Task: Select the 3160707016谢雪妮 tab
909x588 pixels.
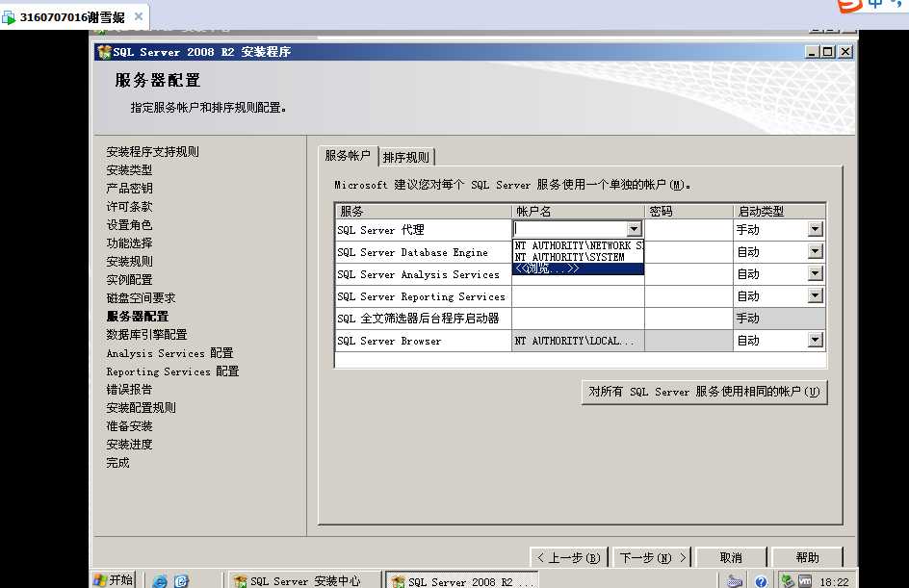Action: point(72,16)
